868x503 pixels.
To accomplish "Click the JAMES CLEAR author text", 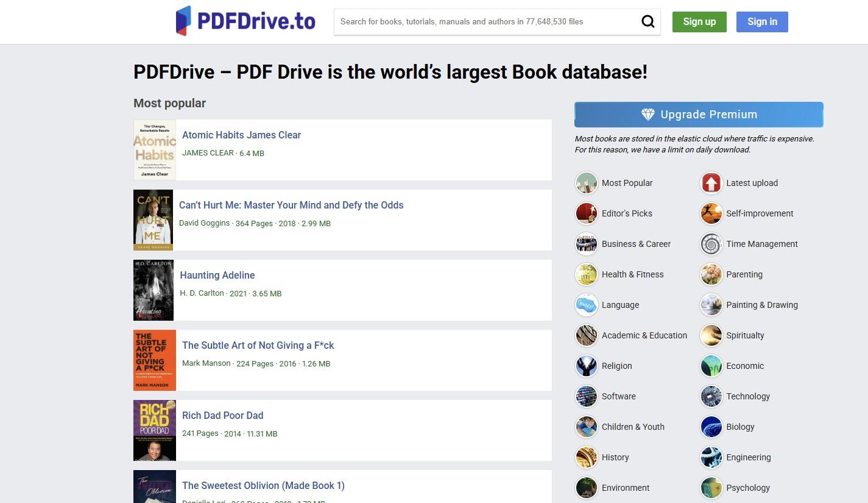I will [208, 153].
